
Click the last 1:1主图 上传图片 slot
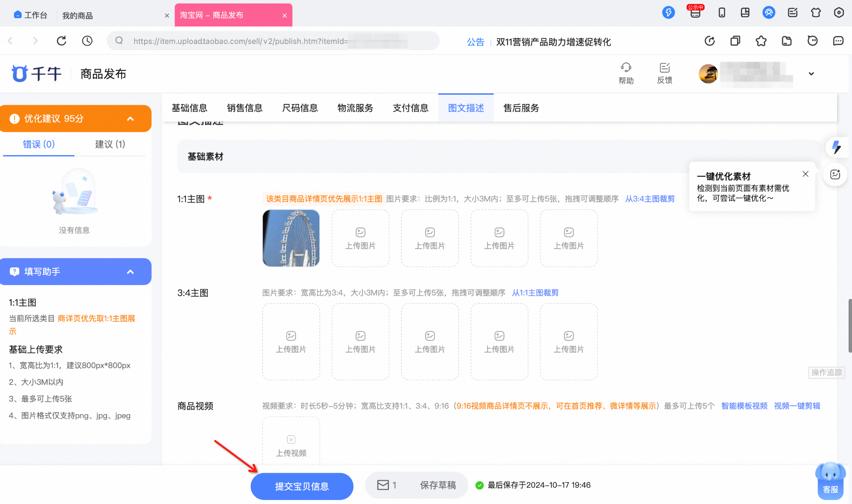point(569,238)
